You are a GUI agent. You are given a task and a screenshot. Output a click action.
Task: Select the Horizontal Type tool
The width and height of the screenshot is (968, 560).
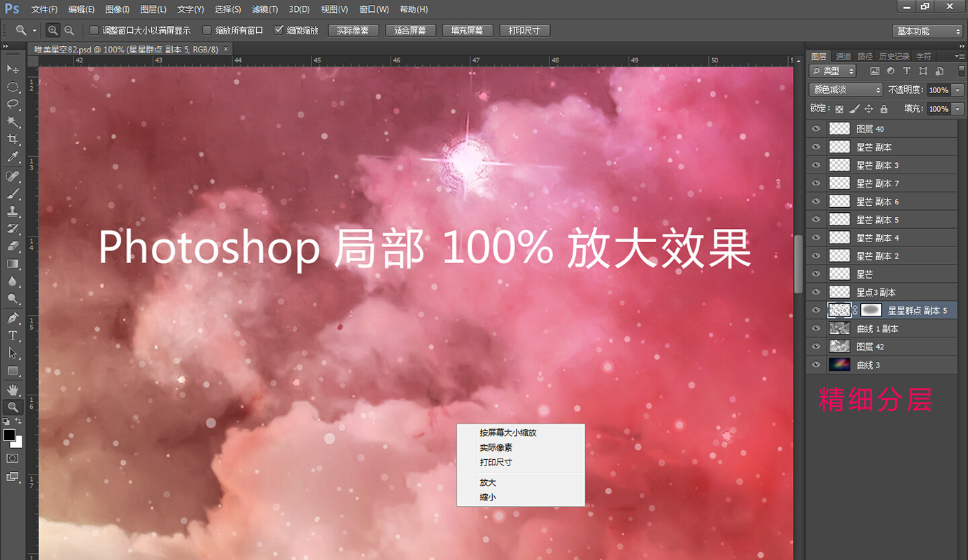click(x=13, y=336)
